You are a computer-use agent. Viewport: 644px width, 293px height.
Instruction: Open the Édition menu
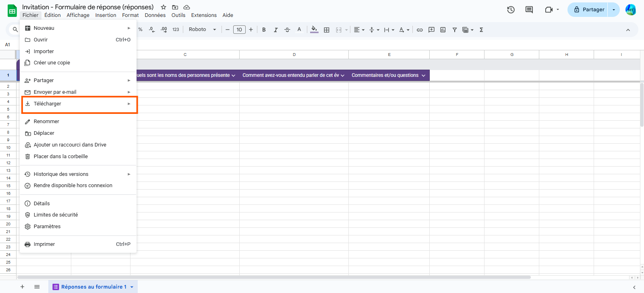click(52, 15)
